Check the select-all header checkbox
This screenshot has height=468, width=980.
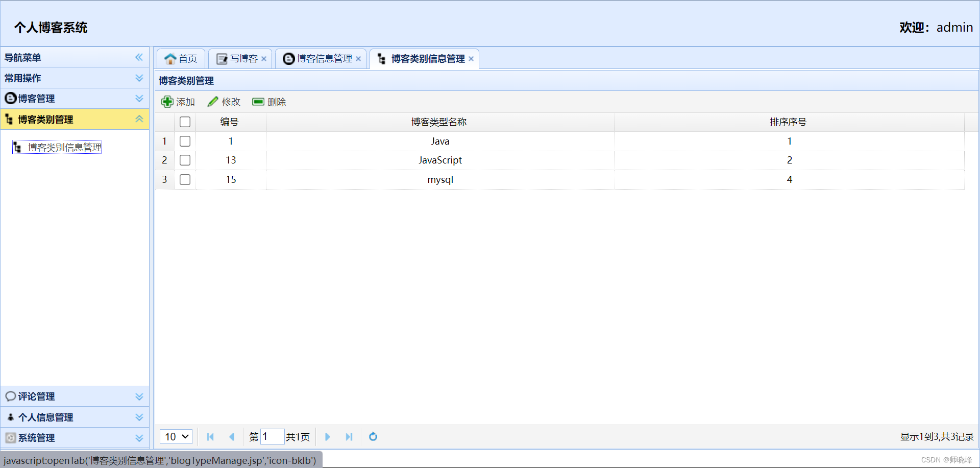(185, 122)
